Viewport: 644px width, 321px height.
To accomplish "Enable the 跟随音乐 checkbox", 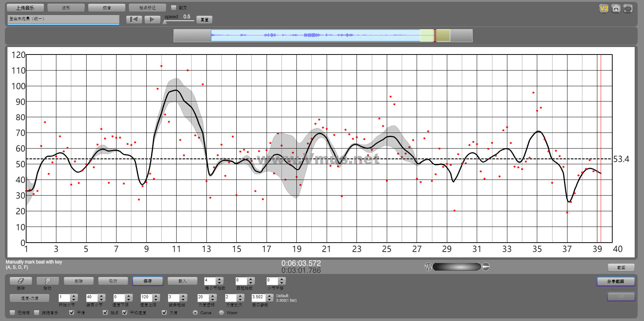I will pyautogui.click(x=37, y=312).
